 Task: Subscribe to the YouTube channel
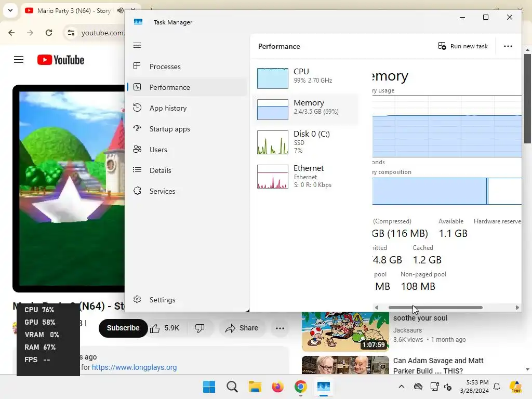(123, 328)
